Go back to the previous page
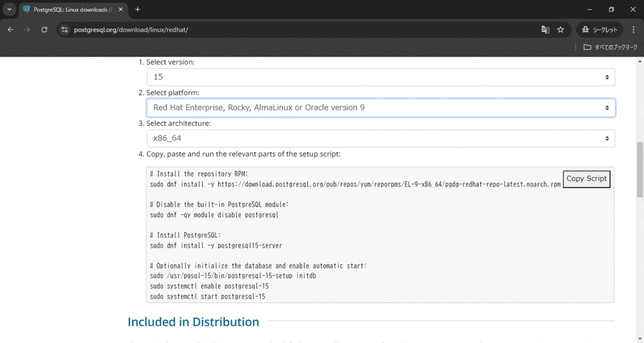 click(10, 30)
